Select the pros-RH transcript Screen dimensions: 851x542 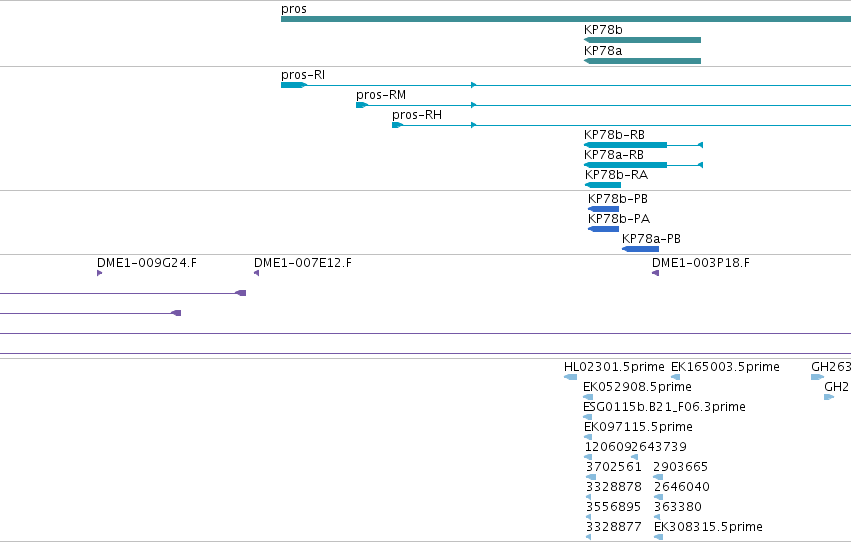(621, 125)
